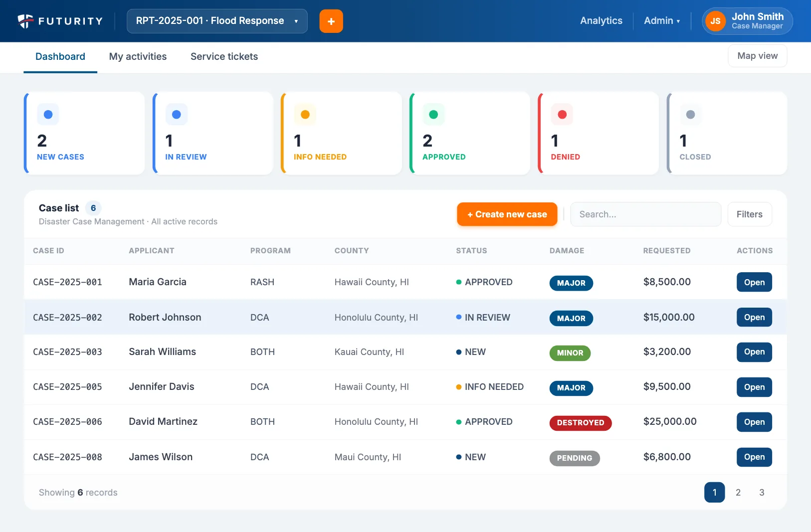The width and height of the screenshot is (811, 532).
Task: Click the Kauai County, HI cell
Action: coord(369,352)
